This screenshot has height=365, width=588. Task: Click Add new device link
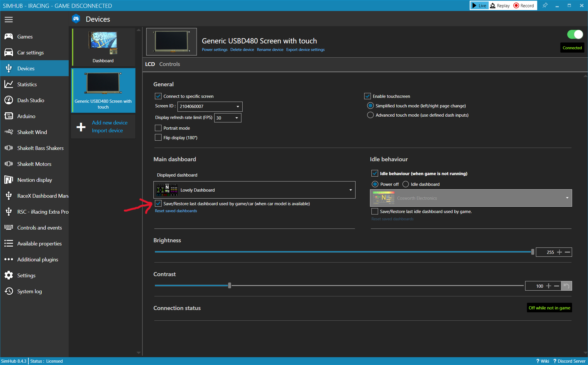click(110, 122)
